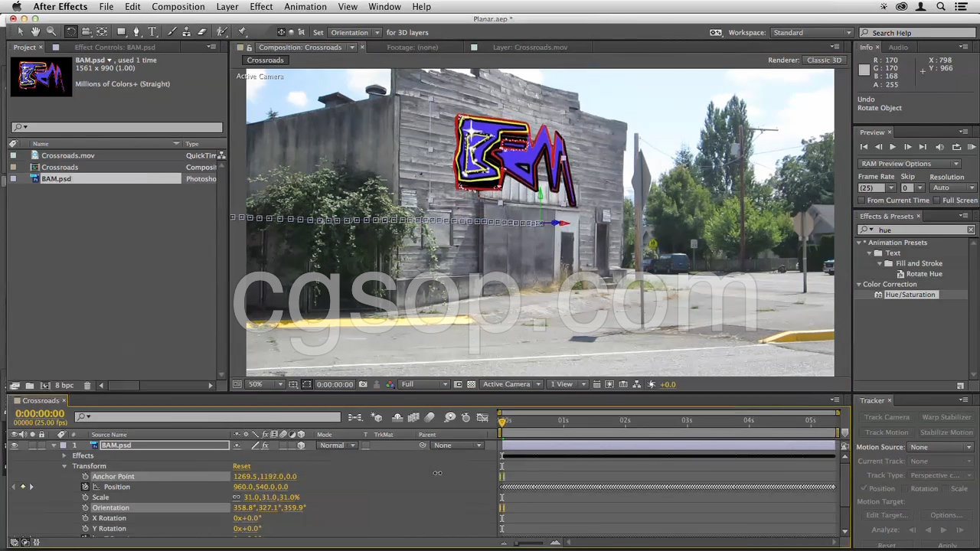Open the 50% magnification dropdown
The image size is (980, 551).
pos(266,384)
